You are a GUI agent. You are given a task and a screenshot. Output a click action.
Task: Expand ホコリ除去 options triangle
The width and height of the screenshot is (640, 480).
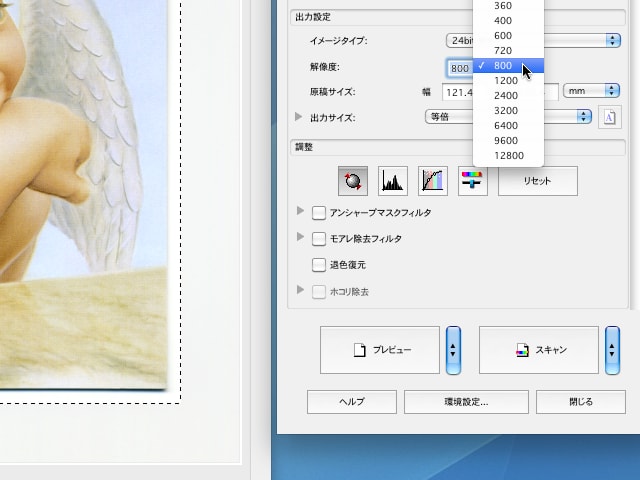300,290
